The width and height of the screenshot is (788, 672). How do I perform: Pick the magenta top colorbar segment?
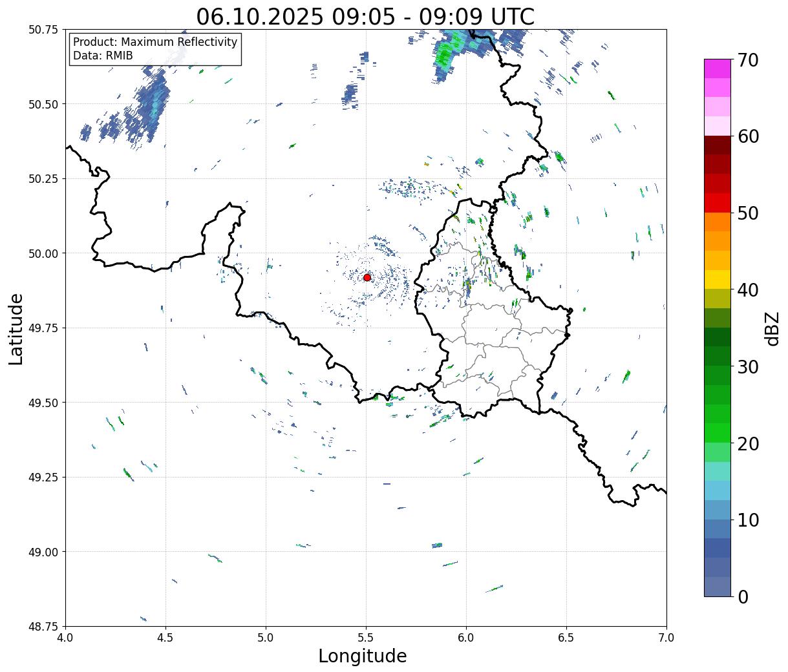tap(718, 68)
